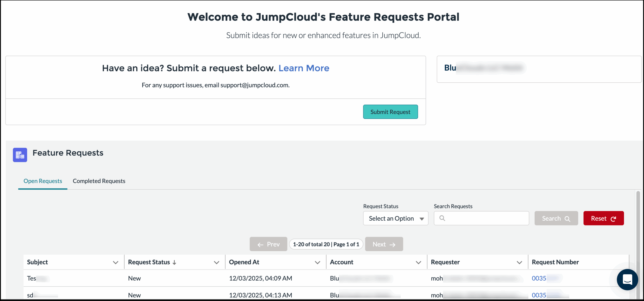Click the magnifying glass inside search field
The image size is (644, 301).
(x=442, y=218)
